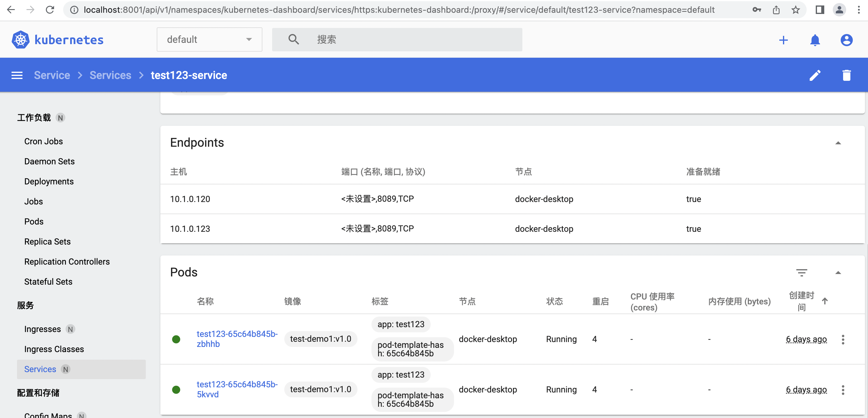
Task: Click the edit resource pencil icon
Action: pyautogui.click(x=815, y=75)
